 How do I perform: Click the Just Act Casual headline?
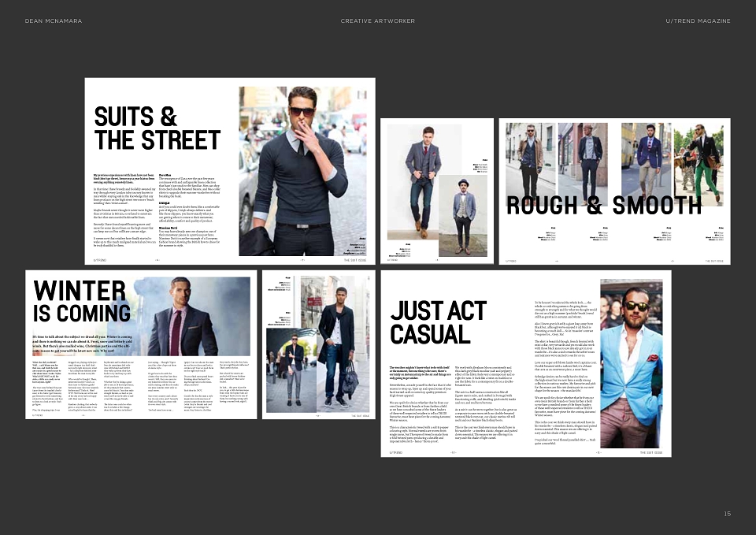[x=439, y=323]
